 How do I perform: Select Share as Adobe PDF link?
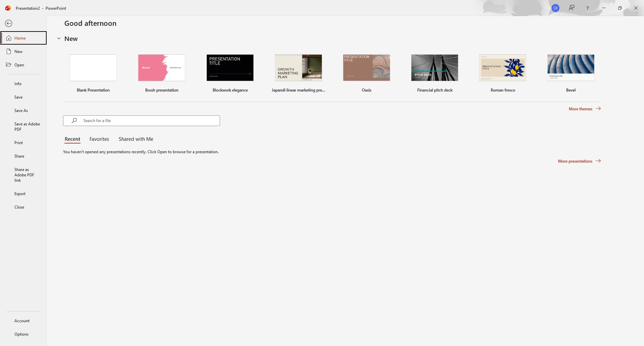(23, 175)
